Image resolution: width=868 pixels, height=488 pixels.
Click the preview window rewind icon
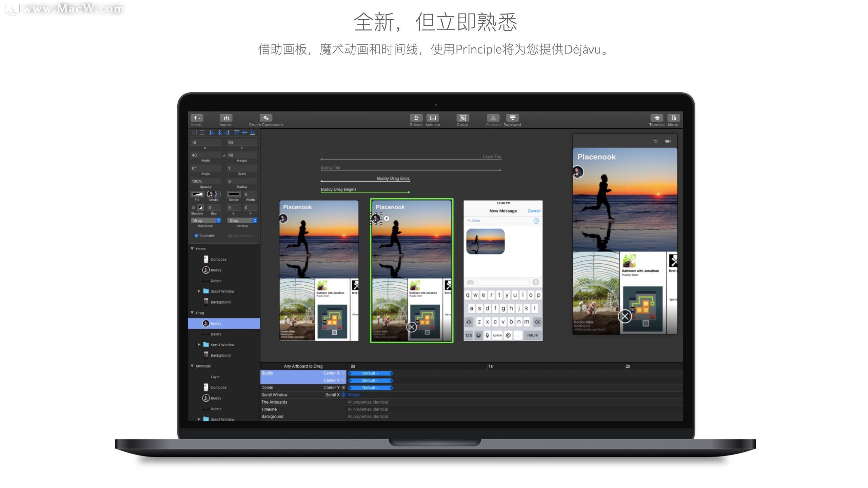655,141
